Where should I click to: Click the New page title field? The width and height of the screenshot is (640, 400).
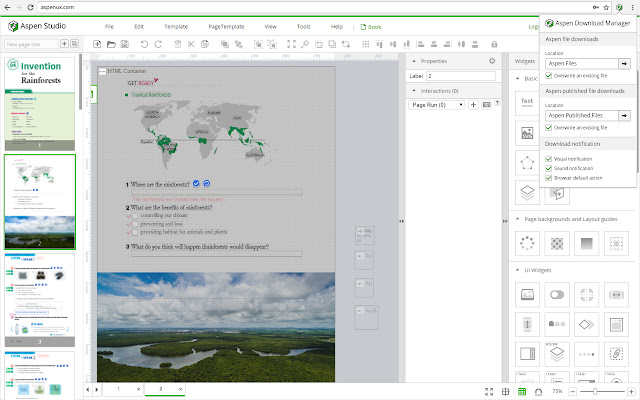click(x=31, y=44)
